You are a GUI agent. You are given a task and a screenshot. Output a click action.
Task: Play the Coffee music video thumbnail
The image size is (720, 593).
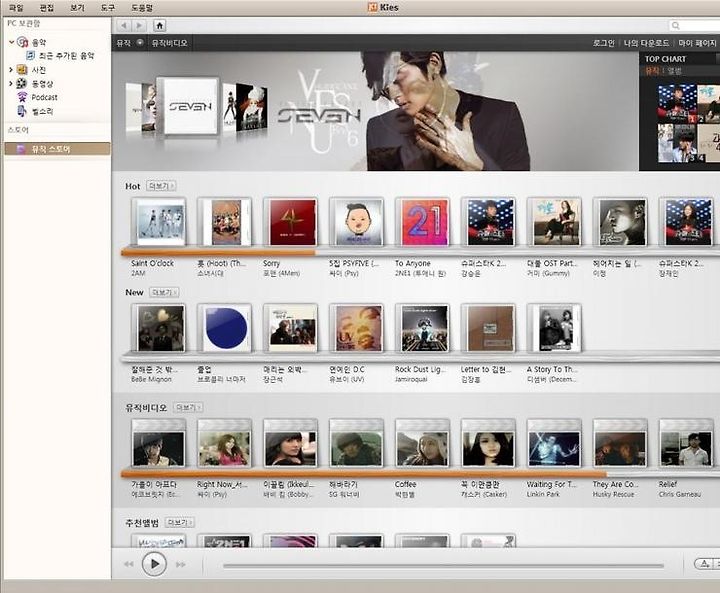coord(422,444)
